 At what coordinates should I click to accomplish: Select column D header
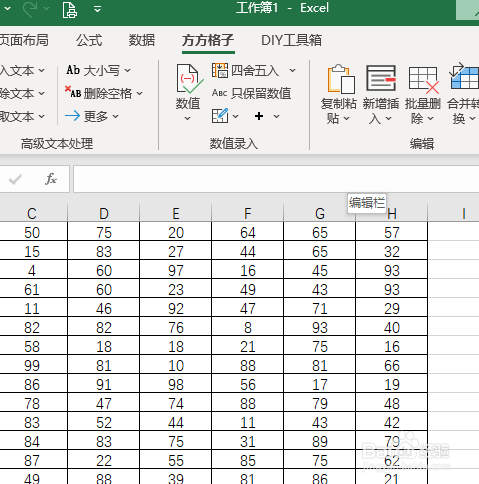[x=104, y=213]
